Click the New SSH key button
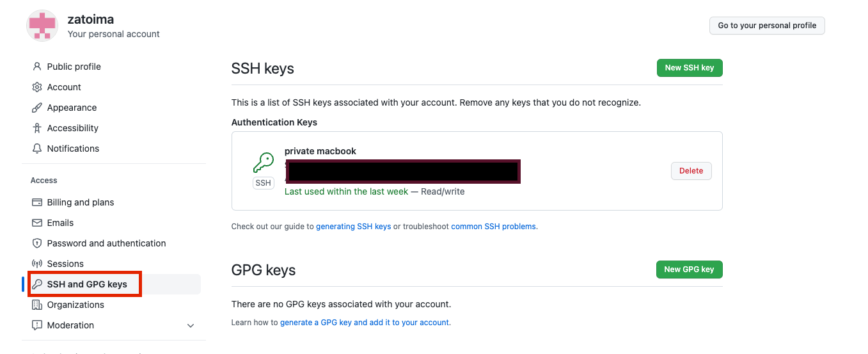 click(689, 68)
